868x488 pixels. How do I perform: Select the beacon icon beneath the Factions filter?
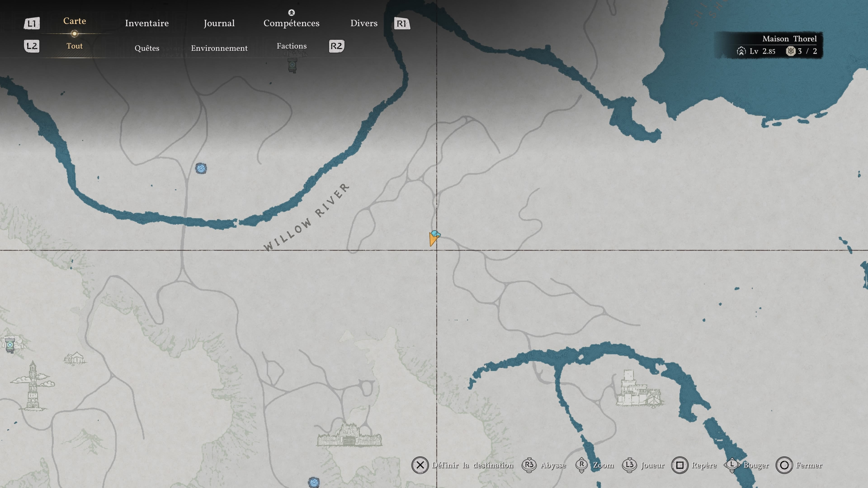[292, 65]
